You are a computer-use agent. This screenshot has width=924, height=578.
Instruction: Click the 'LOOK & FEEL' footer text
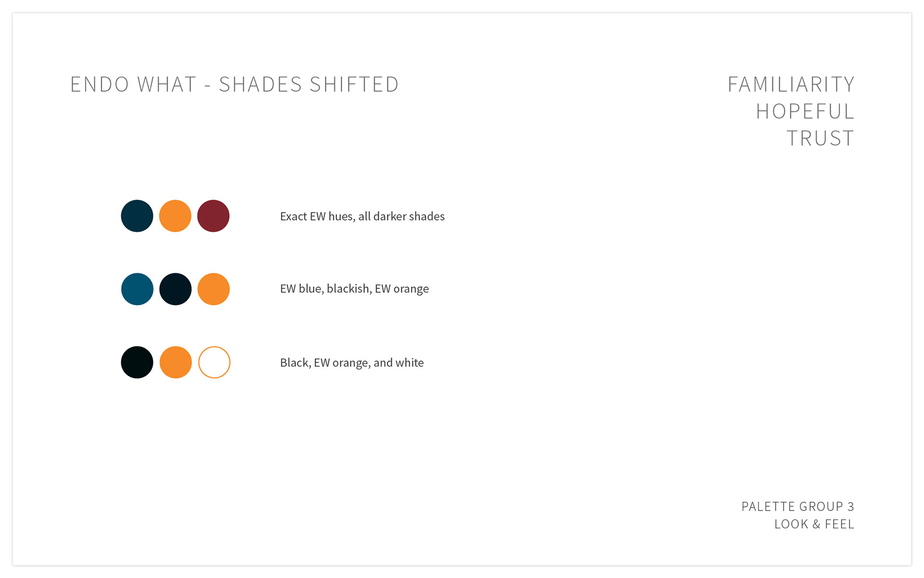click(x=814, y=524)
